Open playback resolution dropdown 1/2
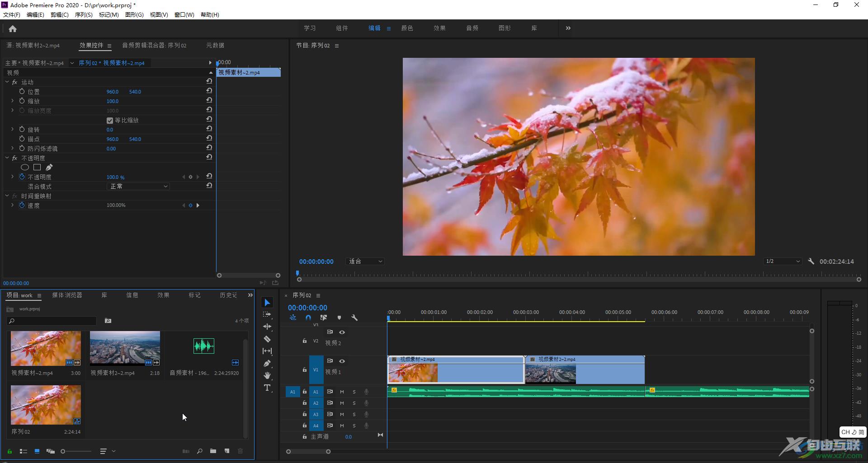The width and height of the screenshot is (868, 463). 782,261
